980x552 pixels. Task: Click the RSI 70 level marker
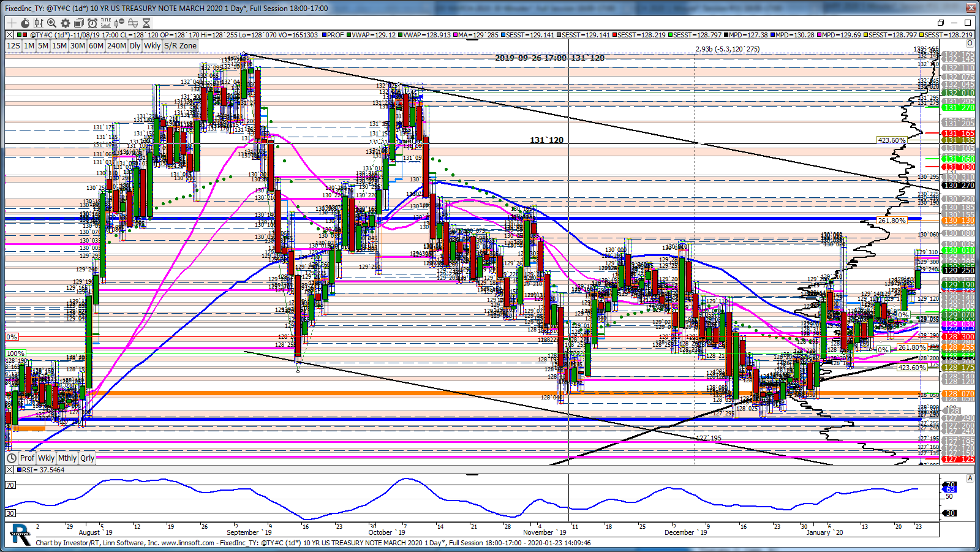click(10, 485)
